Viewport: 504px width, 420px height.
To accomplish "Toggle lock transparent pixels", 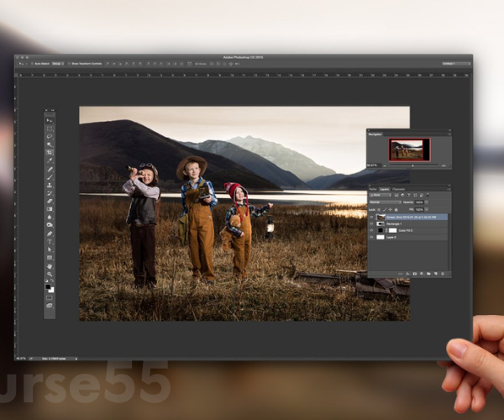I will coord(379,209).
